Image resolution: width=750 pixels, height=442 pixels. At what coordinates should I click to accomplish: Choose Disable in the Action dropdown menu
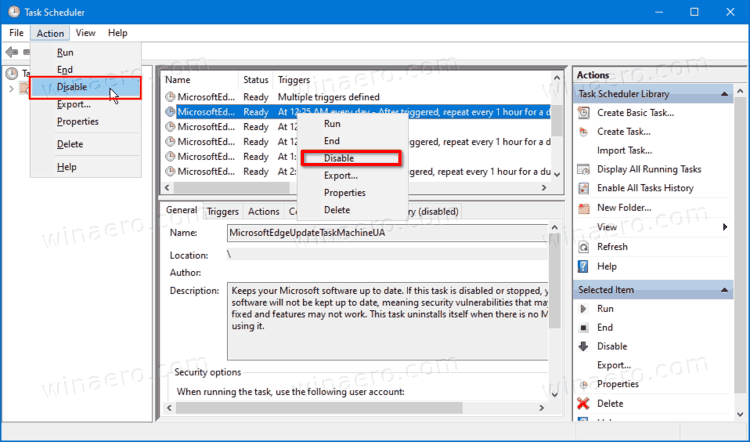pyautogui.click(x=86, y=87)
